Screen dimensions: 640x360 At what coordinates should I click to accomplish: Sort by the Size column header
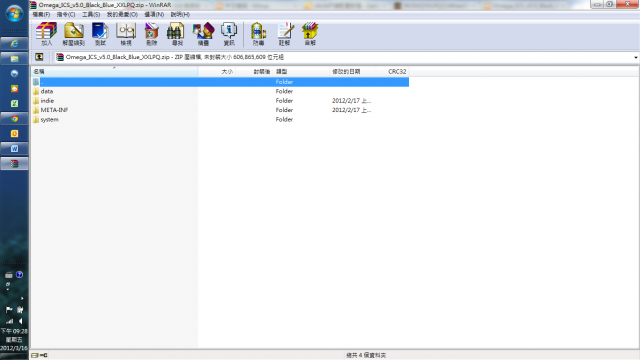217,71
